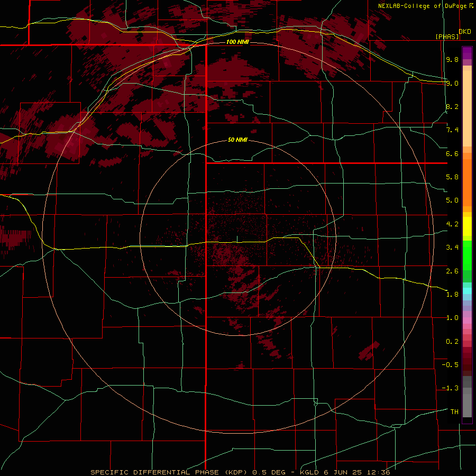
Task: Click the -1.3 scale value
Action: pyautogui.click(x=450, y=388)
